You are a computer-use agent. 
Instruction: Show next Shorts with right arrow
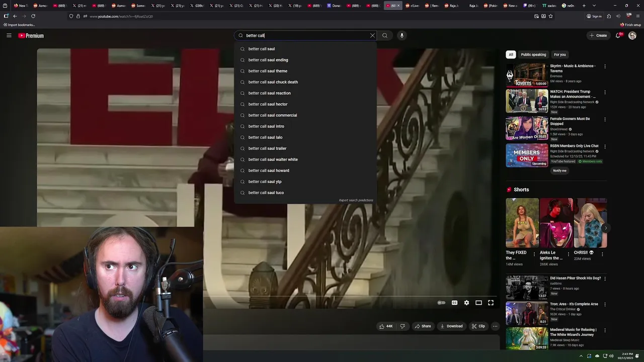pos(605,228)
